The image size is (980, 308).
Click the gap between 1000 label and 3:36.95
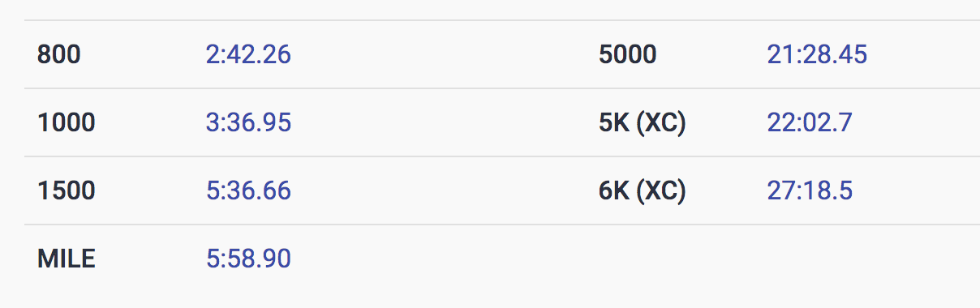pyautogui.click(x=151, y=123)
